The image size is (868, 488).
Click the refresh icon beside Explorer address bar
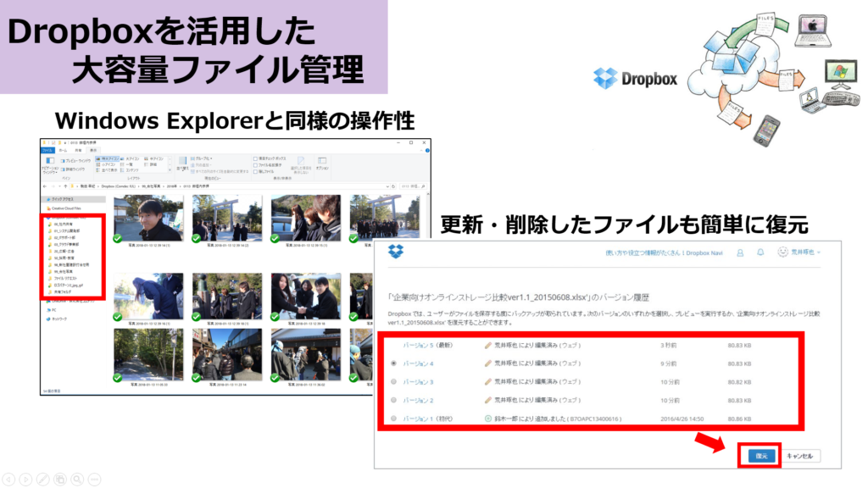point(393,186)
